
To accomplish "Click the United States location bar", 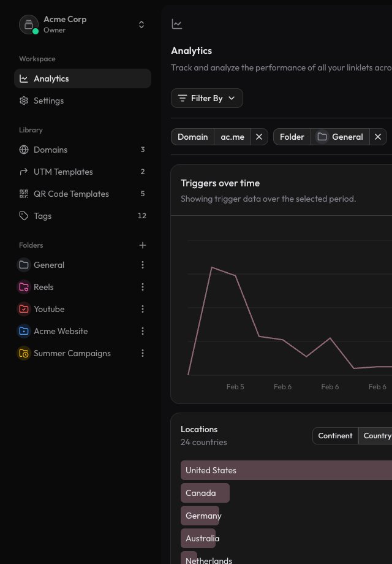I will (x=285, y=470).
